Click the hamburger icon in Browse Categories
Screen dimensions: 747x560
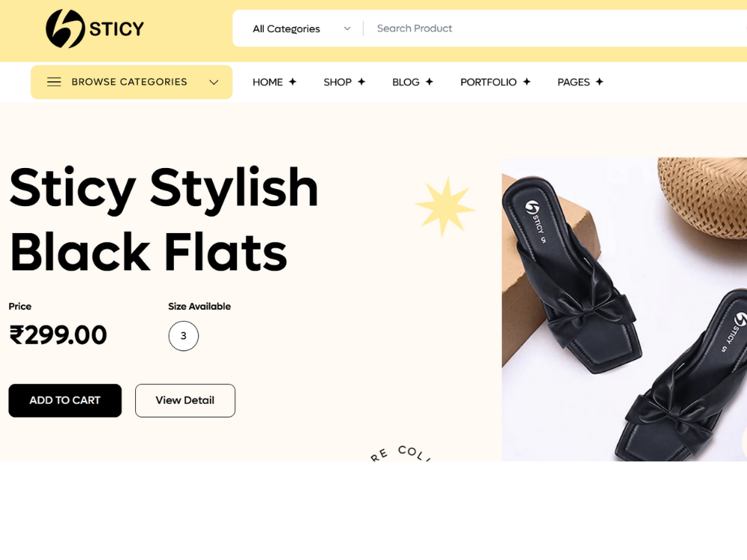[54, 82]
